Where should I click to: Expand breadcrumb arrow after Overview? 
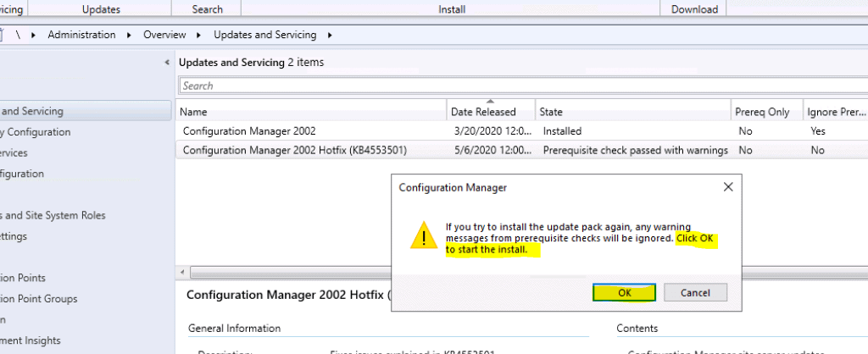[198, 35]
